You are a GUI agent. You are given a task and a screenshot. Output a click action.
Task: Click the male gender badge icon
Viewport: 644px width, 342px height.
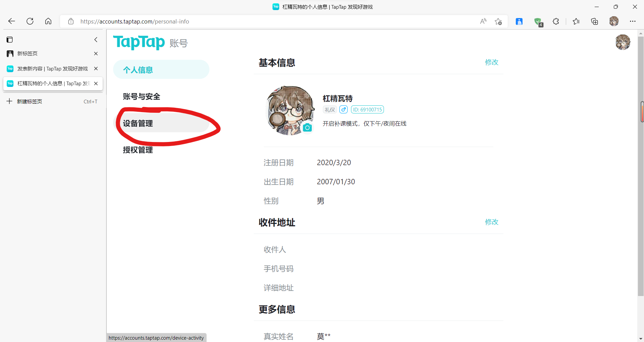click(x=343, y=109)
